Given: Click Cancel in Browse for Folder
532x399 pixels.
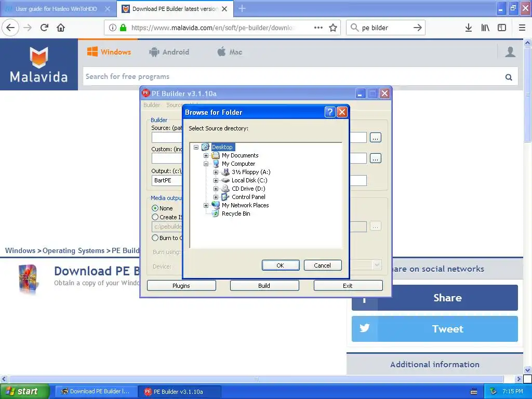Looking at the screenshot, I should point(322,265).
